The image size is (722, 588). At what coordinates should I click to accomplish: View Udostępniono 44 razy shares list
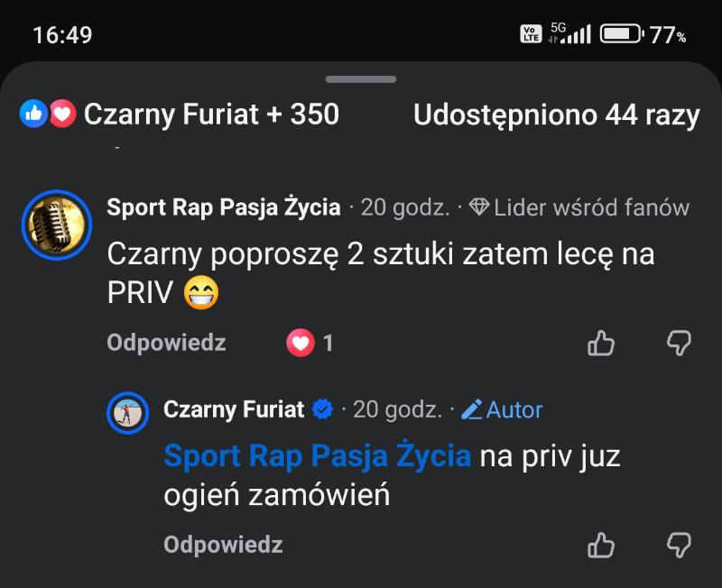pyautogui.click(x=556, y=115)
